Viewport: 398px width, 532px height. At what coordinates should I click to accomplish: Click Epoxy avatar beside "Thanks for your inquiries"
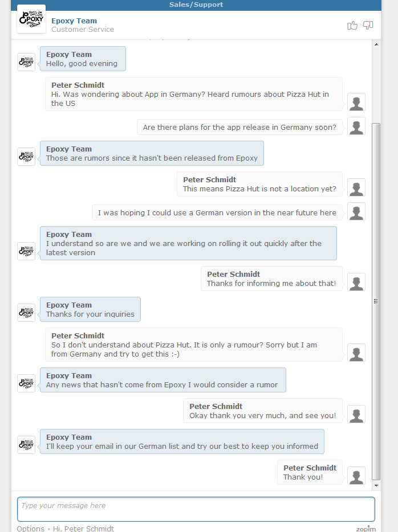pyautogui.click(x=26, y=313)
